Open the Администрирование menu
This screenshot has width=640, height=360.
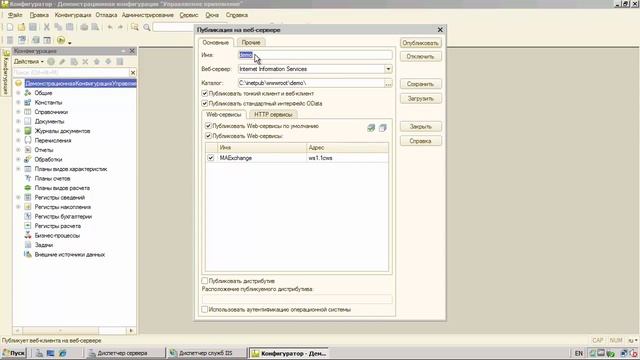tap(148, 15)
